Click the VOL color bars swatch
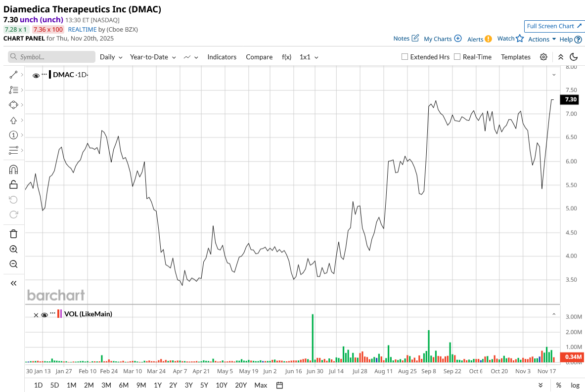The height and width of the screenshot is (392, 585). [x=59, y=314]
